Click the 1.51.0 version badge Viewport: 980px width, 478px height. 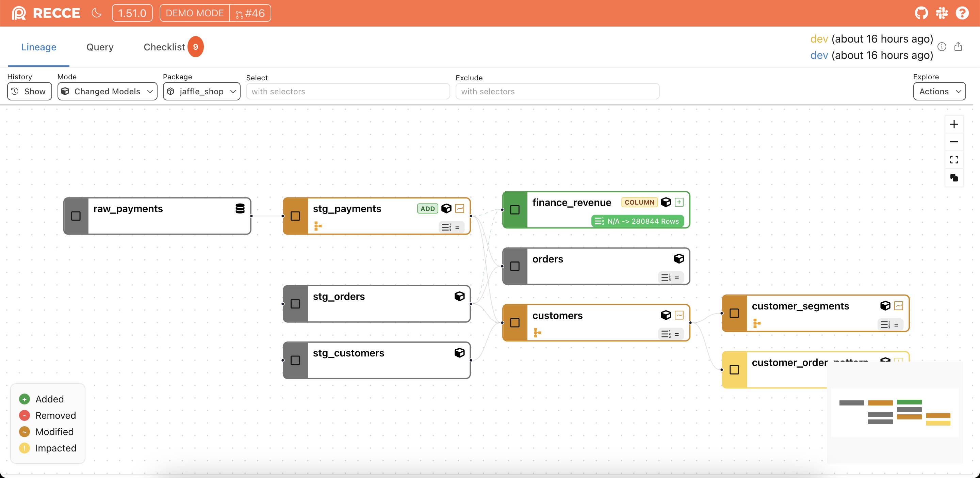[132, 13]
